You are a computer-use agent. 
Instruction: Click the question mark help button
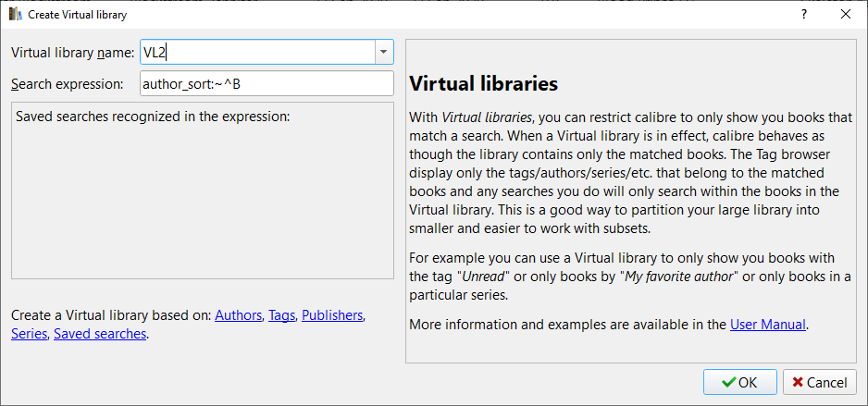point(803,14)
